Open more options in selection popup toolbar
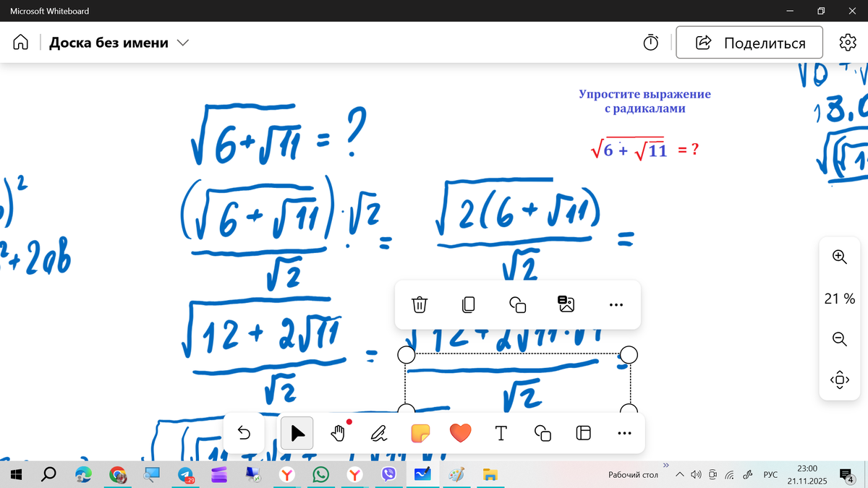 tap(616, 304)
